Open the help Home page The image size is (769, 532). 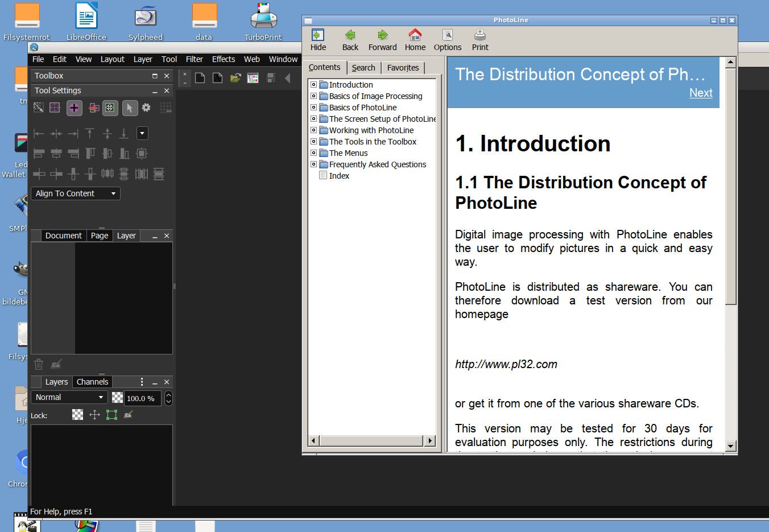coord(415,40)
